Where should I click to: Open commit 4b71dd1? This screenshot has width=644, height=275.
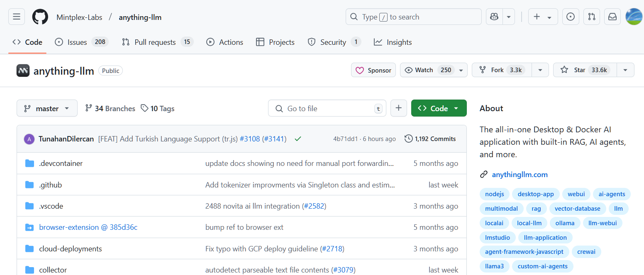click(x=345, y=139)
